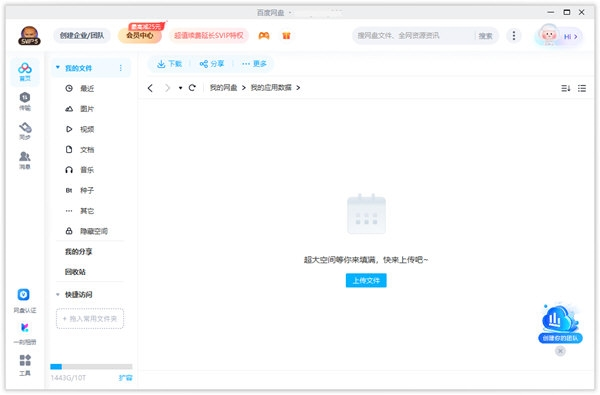This screenshot has height=395, width=600.
Task: Open the 首页 home icon in left sidebar
Action: pos(25,72)
